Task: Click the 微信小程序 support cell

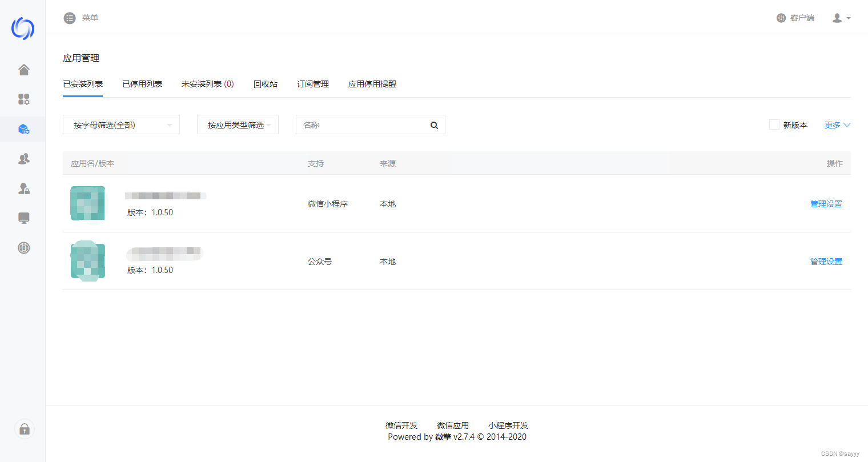Action: tap(328, 204)
